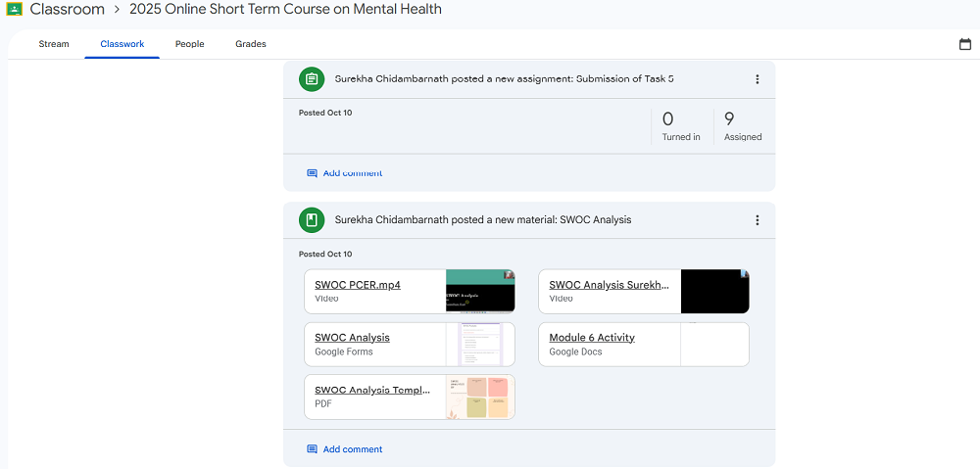This screenshot has width=980, height=469.
Task: Open three-dot menu on SWOC Analysis material
Action: point(757,220)
